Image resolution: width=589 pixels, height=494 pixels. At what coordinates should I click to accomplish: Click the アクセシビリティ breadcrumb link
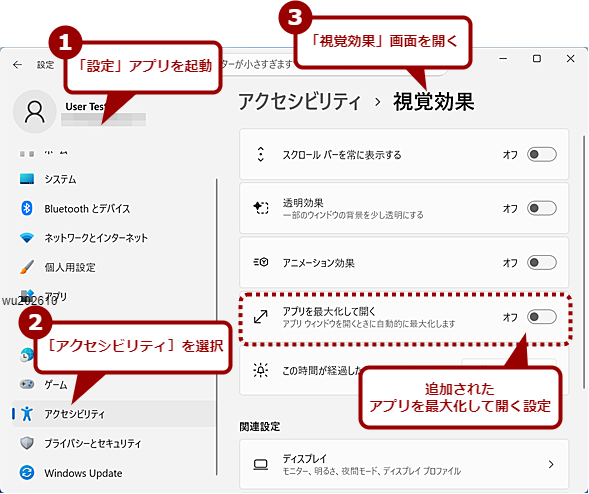[299, 101]
